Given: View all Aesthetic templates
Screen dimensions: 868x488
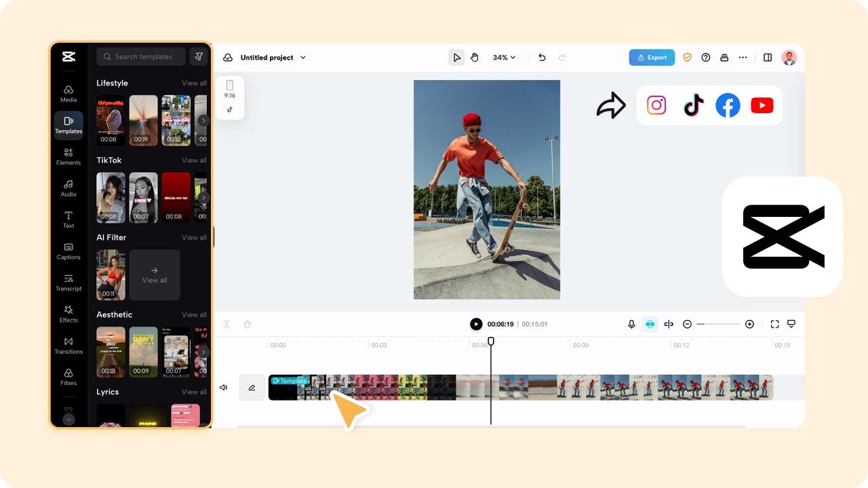Looking at the screenshot, I should point(194,314).
